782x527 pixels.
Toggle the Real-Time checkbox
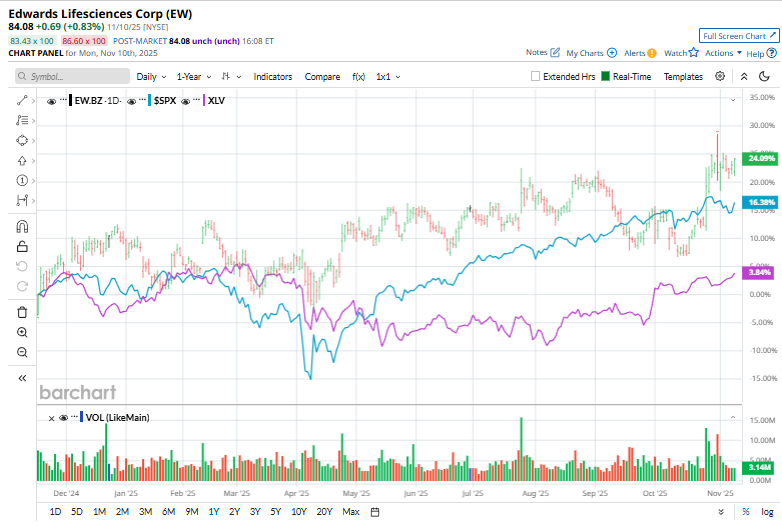(605, 76)
